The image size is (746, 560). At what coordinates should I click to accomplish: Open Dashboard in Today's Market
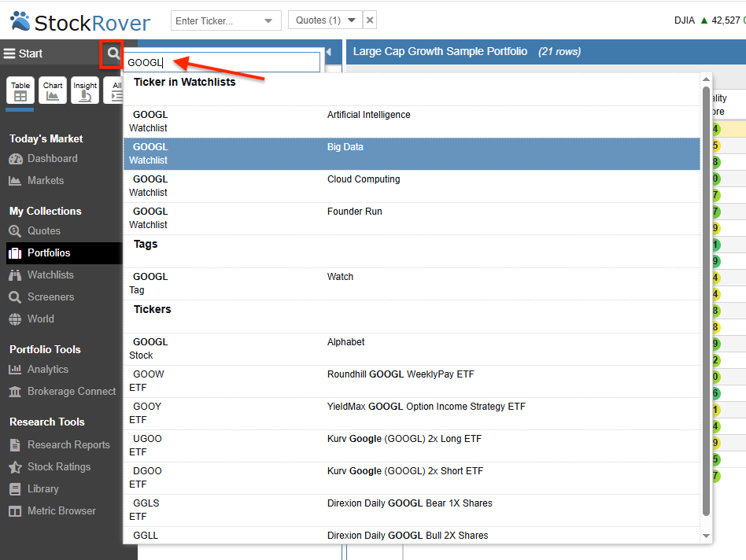tap(42, 159)
